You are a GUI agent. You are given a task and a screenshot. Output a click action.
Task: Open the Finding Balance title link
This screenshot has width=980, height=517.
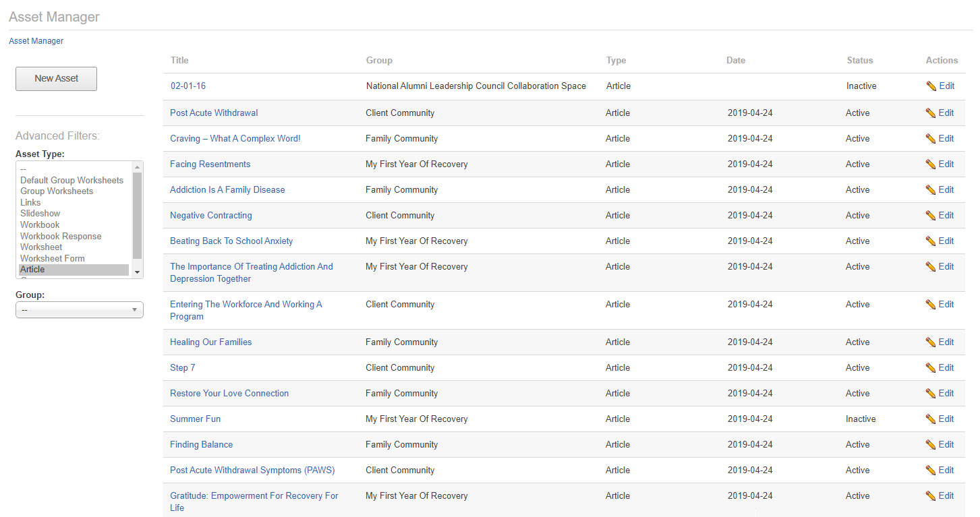point(202,445)
